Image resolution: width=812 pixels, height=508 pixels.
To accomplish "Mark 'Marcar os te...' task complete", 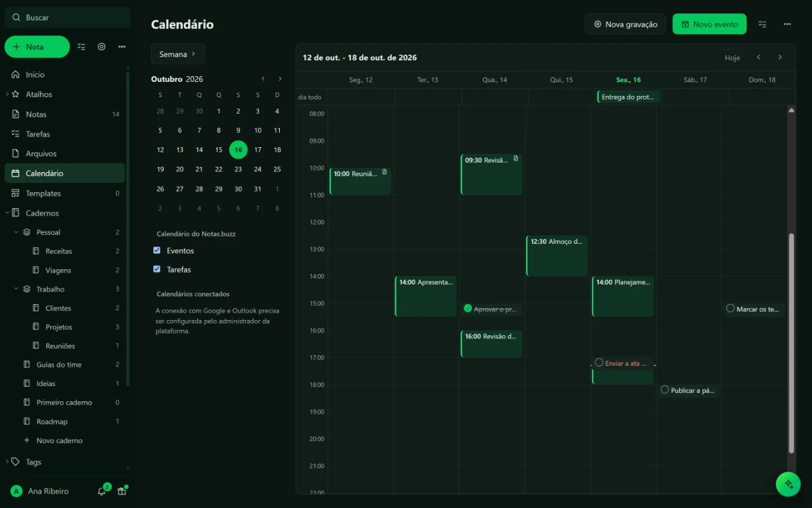I will click(x=730, y=309).
